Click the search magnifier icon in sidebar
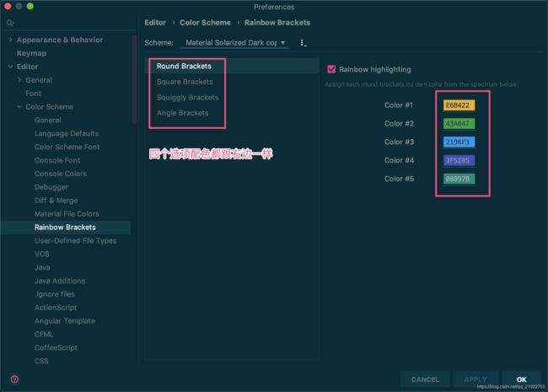The width and height of the screenshot is (548, 392). (x=10, y=23)
